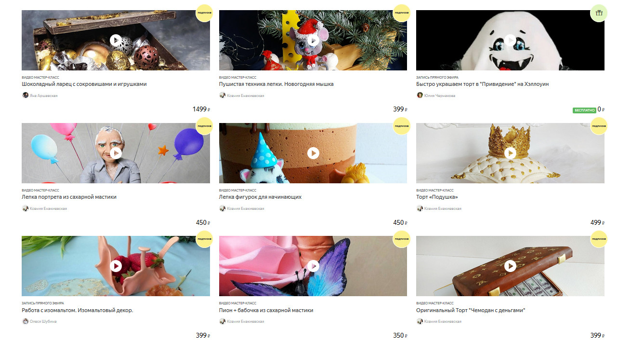The image size is (644, 342).
Task: Play the peony and butterfly video
Action: [313, 266]
